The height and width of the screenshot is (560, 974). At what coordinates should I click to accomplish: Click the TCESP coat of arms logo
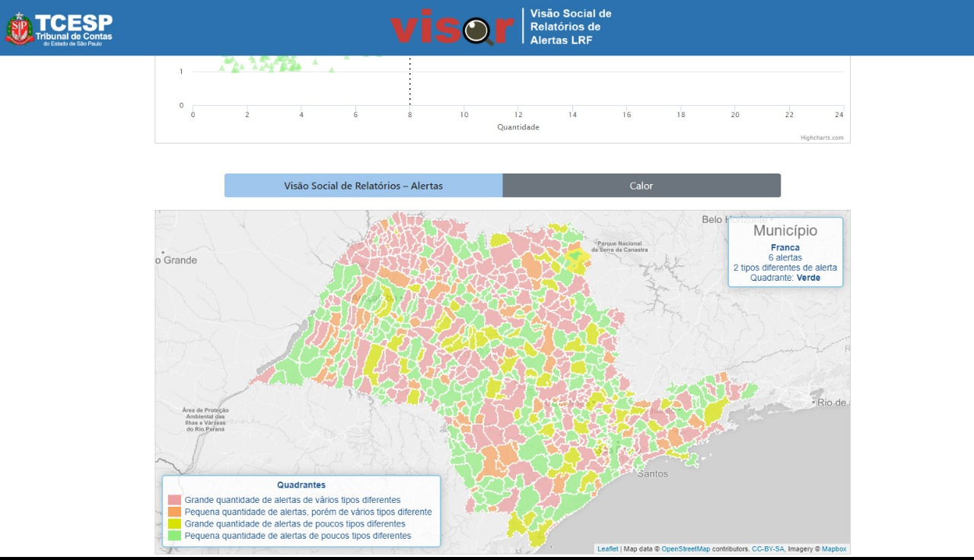pos(19,28)
